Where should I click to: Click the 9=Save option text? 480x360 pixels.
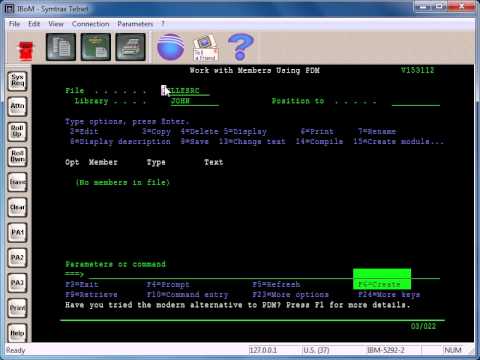pyautogui.click(x=195, y=142)
